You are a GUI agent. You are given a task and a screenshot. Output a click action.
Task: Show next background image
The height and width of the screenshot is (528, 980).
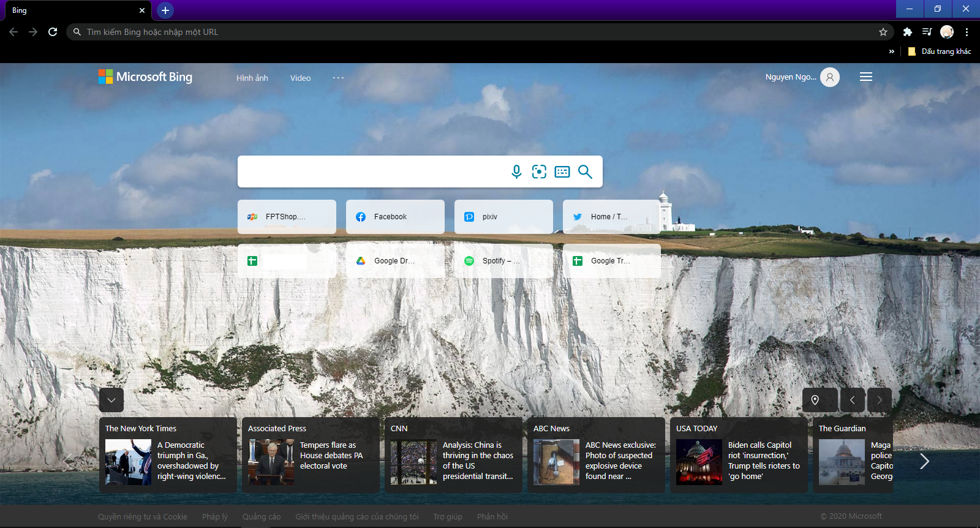pos(880,400)
